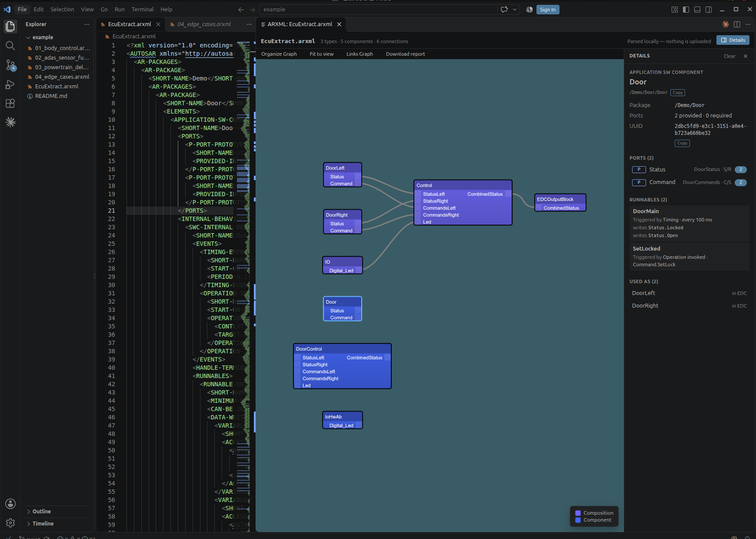Image resolution: width=756 pixels, height=539 pixels.
Task: Click Fit to view
Action: tap(322, 54)
